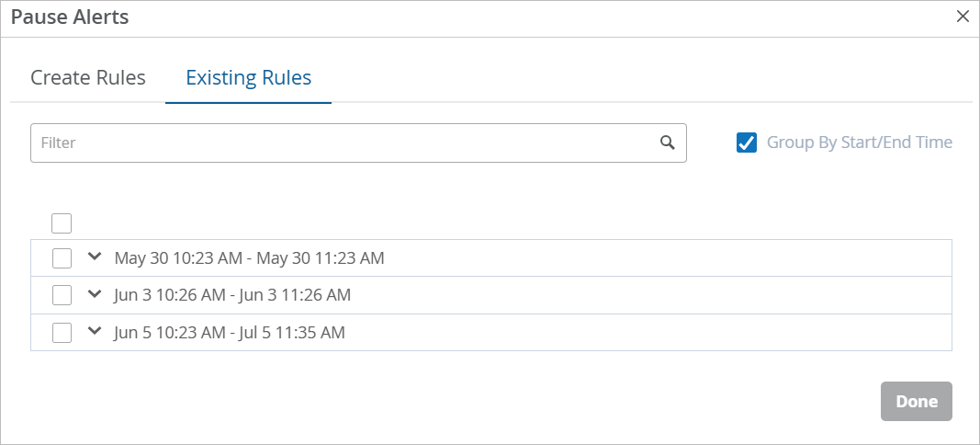
Task: Click the Group By Start/End Time label
Action: tap(859, 143)
